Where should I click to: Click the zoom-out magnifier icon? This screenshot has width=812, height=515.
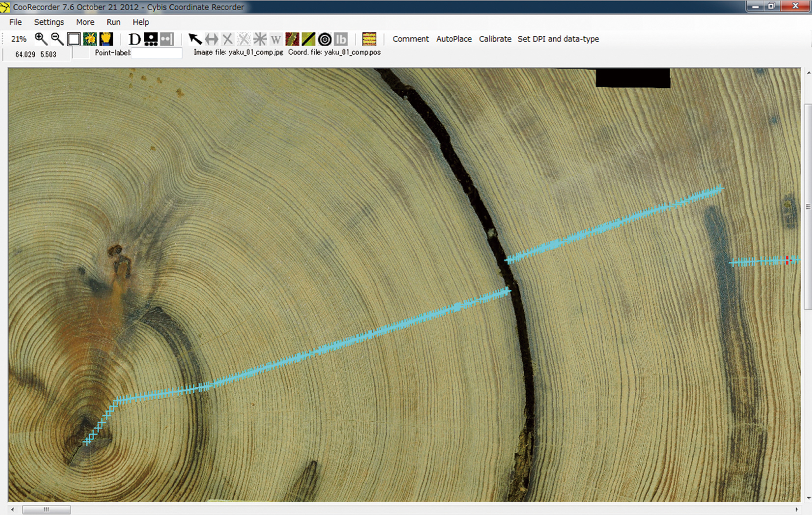[57, 39]
